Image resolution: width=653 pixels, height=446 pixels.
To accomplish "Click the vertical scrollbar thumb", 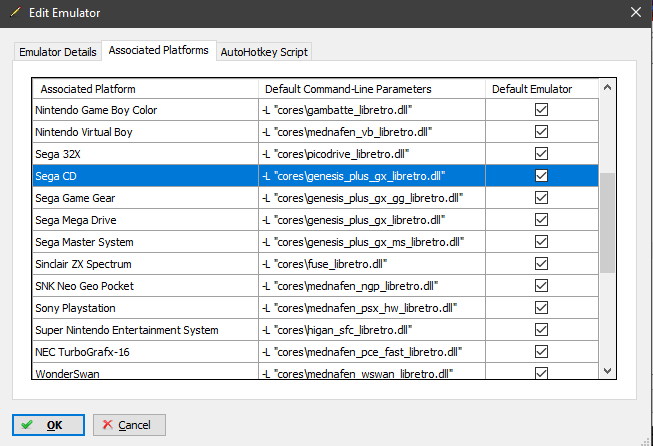I will [608, 223].
